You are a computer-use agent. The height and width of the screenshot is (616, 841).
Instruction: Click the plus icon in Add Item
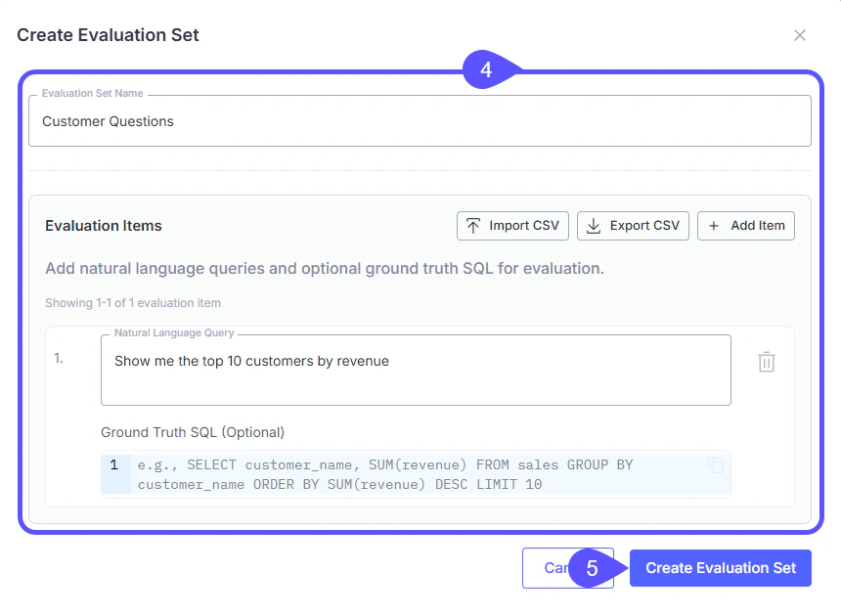click(x=713, y=226)
